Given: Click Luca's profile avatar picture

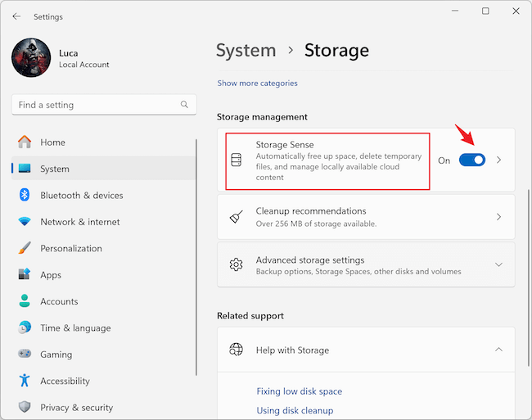Looking at the screenshot, I should pyautogui.click(x=31, y=57).
